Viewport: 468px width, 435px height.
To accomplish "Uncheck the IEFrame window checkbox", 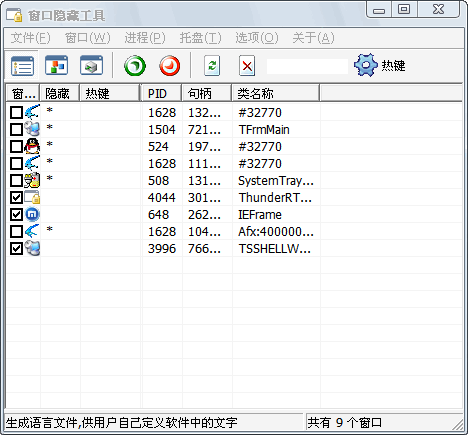I will click(x=16, y=214).
